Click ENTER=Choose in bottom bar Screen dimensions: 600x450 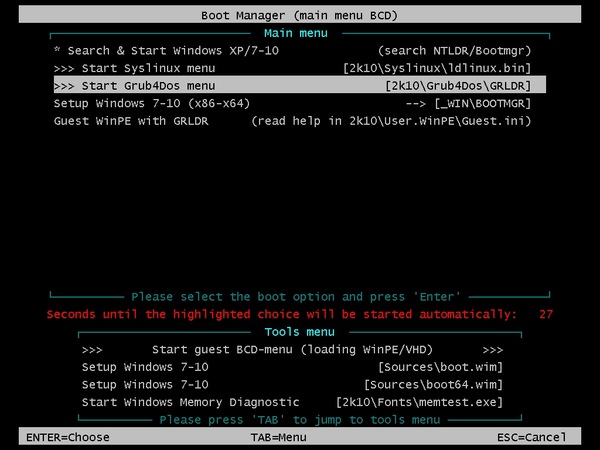(x=68, y=437)
